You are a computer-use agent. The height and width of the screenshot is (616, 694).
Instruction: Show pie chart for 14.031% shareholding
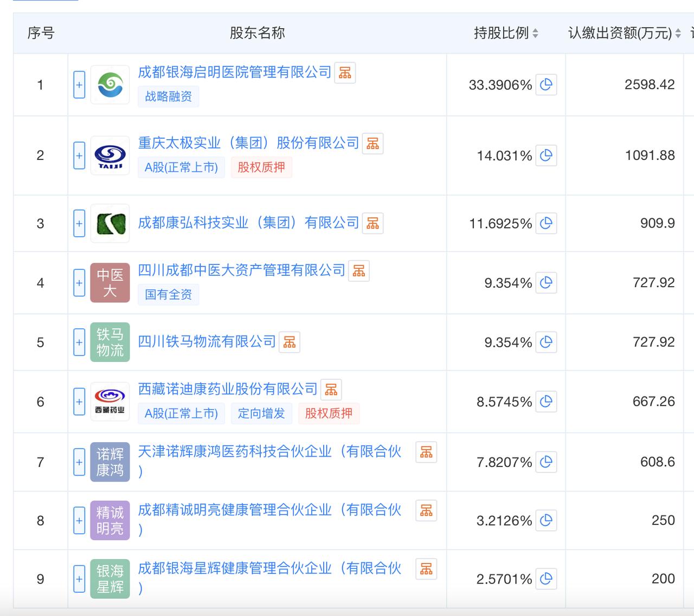(546, 155)
